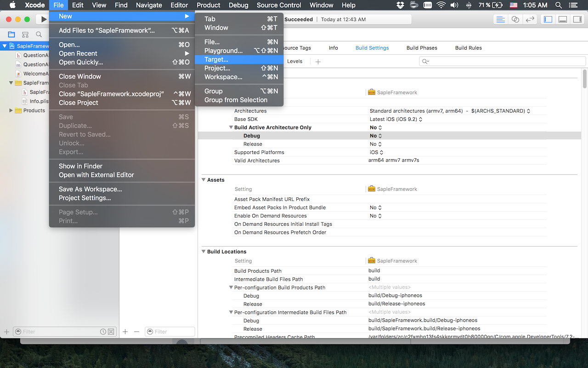Click the coffee cup menu bar icon
Screen dimensions: 588x368
(414, 5)
